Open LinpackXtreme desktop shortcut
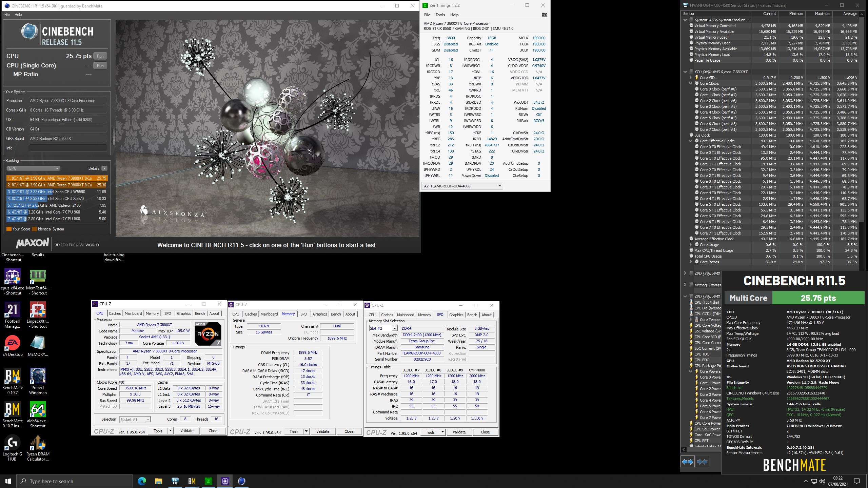The width and height of the screenshot is (868, 488). point(38,314)
